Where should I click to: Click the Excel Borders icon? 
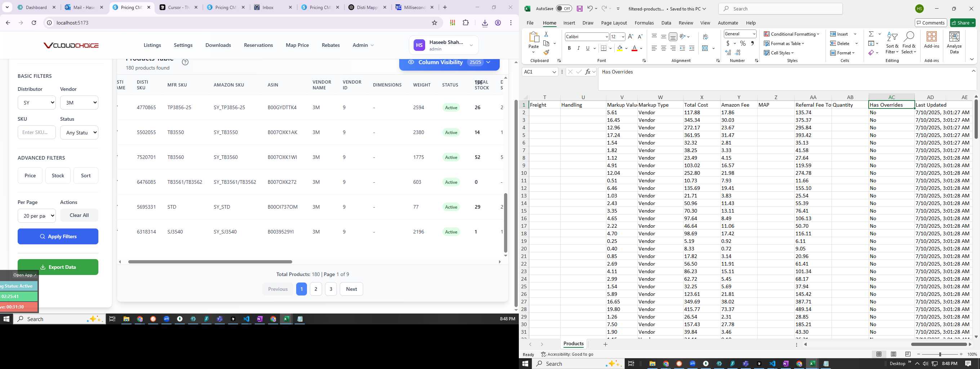(x=603, y=48)
